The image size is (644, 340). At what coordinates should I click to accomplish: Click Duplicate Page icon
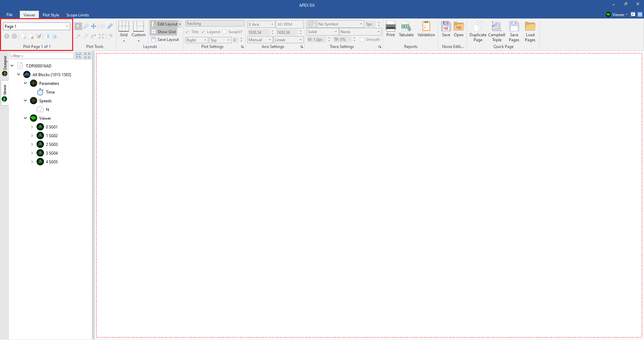[x=478, y=32]
